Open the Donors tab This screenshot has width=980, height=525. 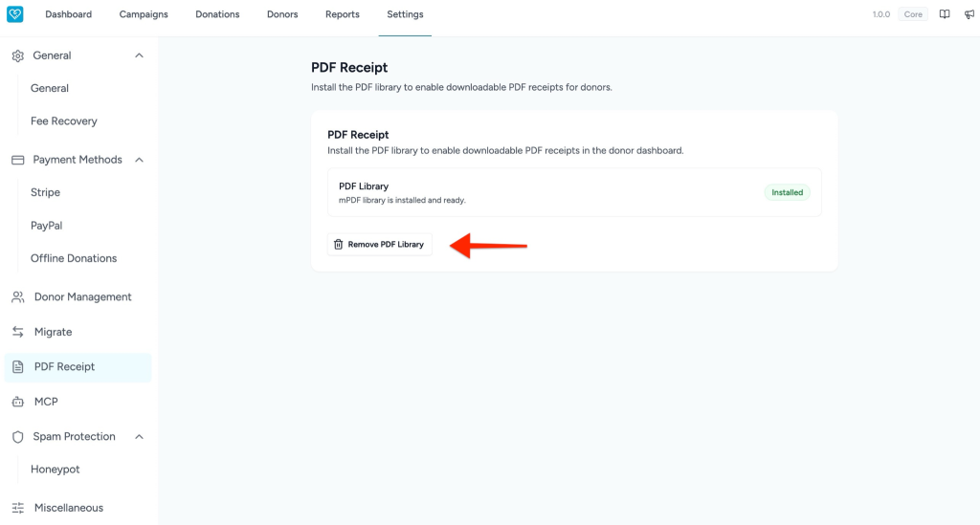click(282, 14)
